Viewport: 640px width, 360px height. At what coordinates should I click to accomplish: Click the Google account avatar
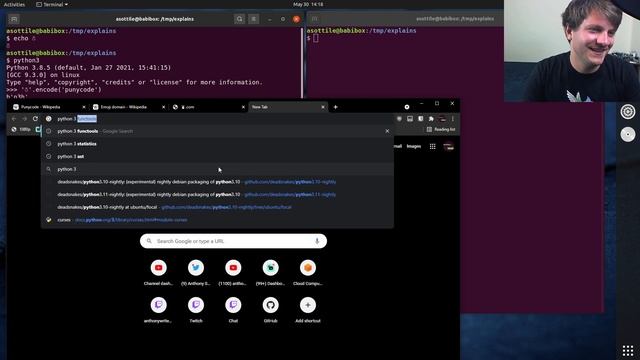448,146
